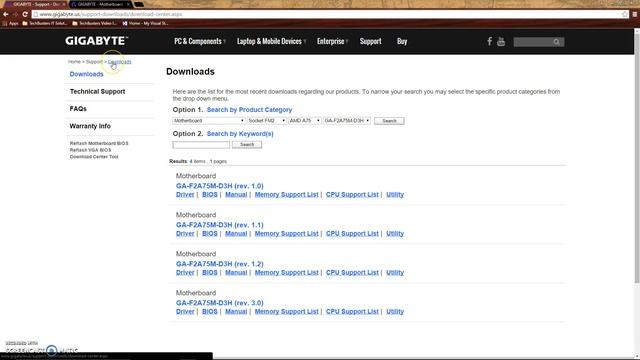Open Memory Support List for rev. 1.0
Screen dimensions: 640x360
287,194
